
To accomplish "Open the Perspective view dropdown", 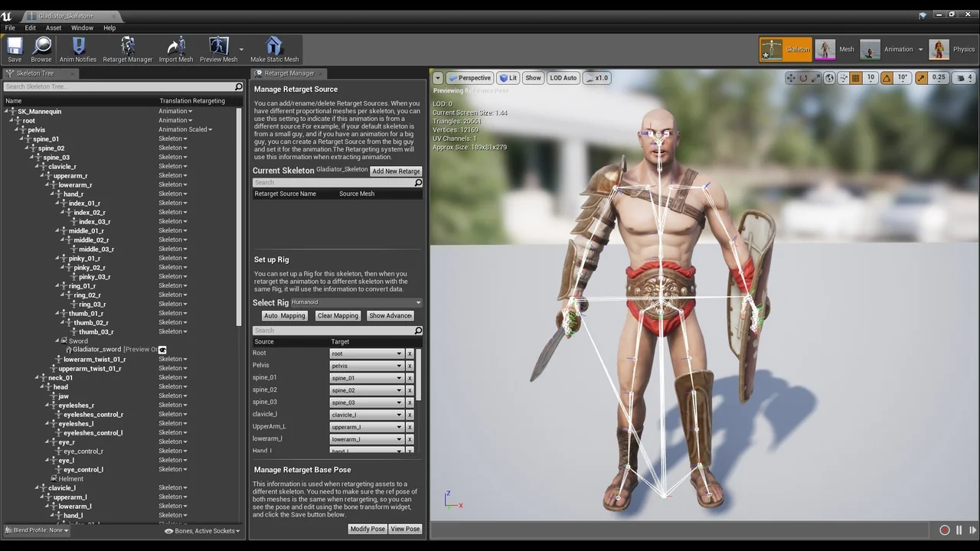I will coord(469,77).
